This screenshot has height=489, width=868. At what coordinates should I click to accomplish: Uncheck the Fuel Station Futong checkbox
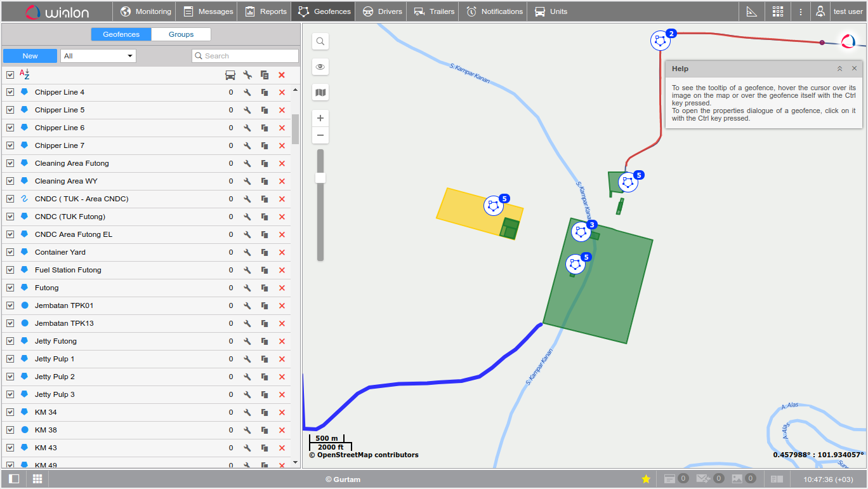pos(10,270)
